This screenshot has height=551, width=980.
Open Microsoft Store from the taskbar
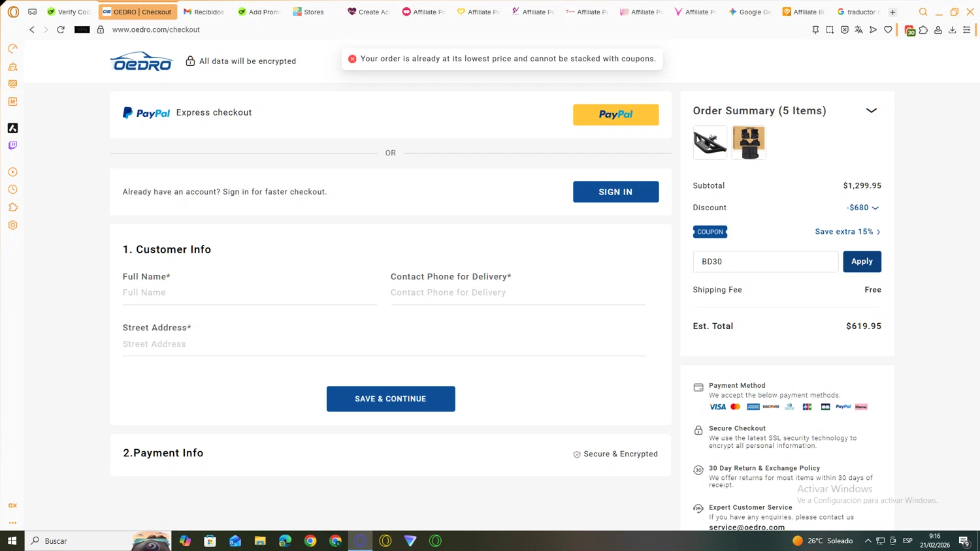tap(210, 541)
